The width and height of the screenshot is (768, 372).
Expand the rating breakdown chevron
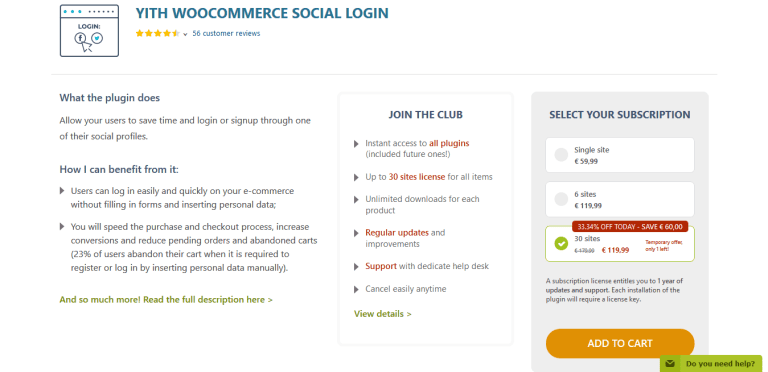(x=185, y=34)
